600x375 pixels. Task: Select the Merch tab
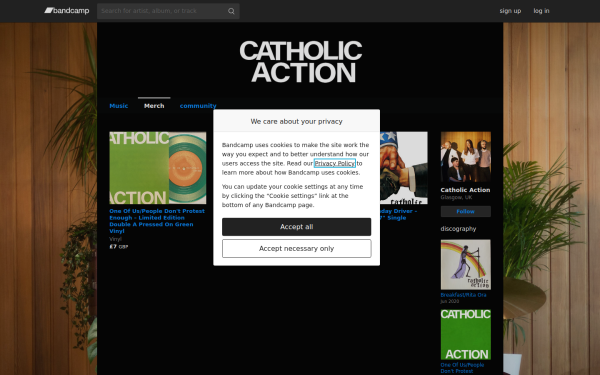coord(154,106)
